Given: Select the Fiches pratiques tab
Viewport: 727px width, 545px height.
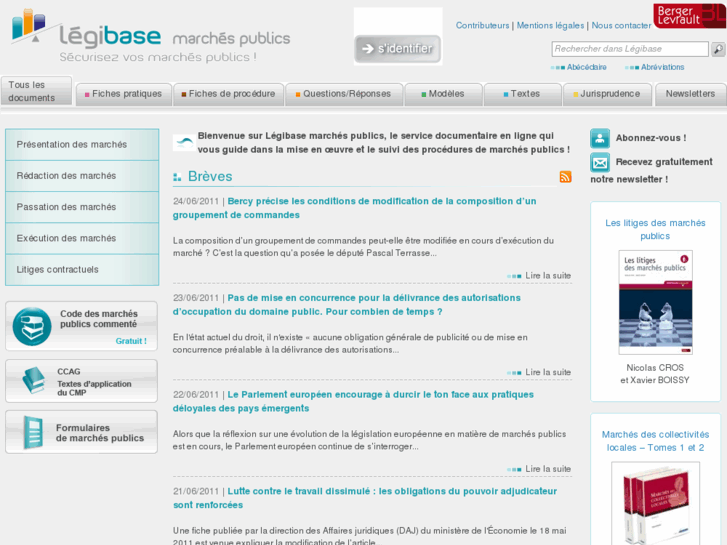Looking at the screenshot, I should 124,94.
